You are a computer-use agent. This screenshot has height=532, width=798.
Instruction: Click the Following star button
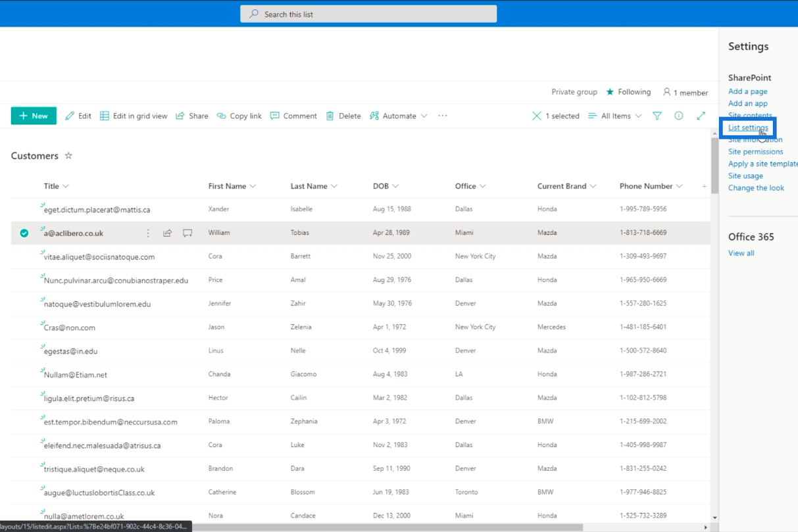(628, 92)
